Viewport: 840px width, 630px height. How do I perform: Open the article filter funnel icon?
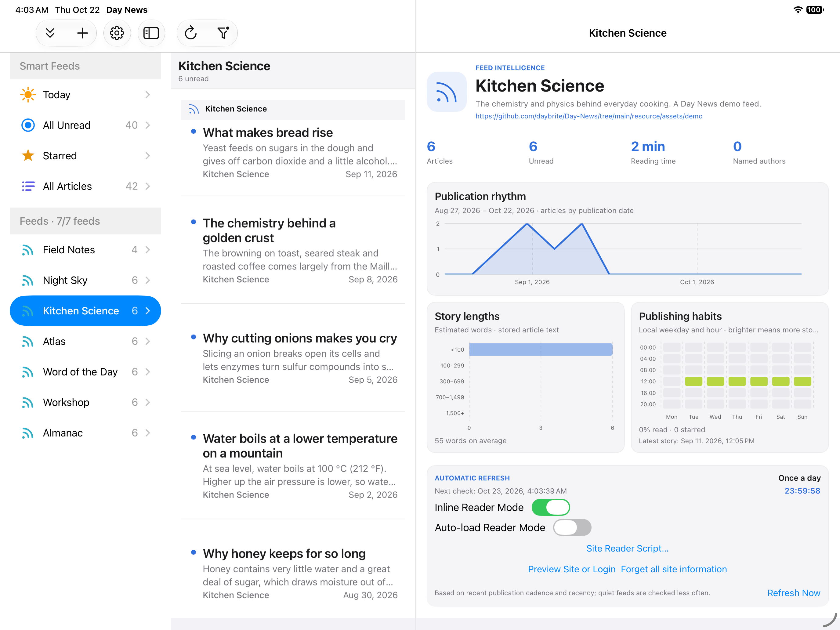pos(223,33)
